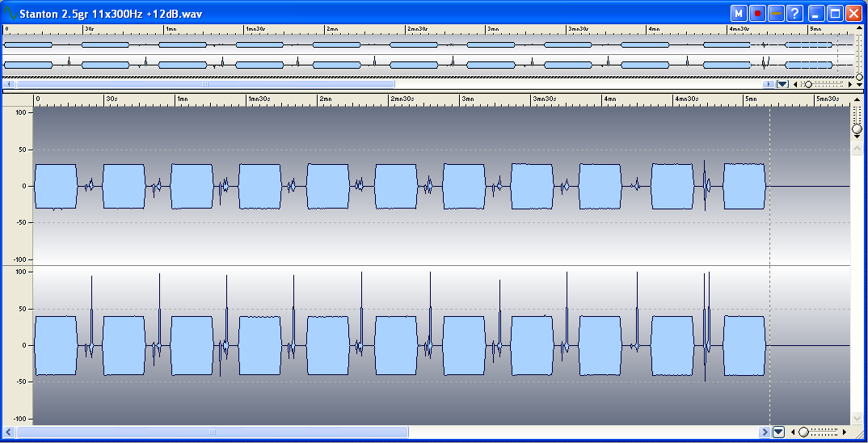Click first tone burst in upper channel

[56, 187]
